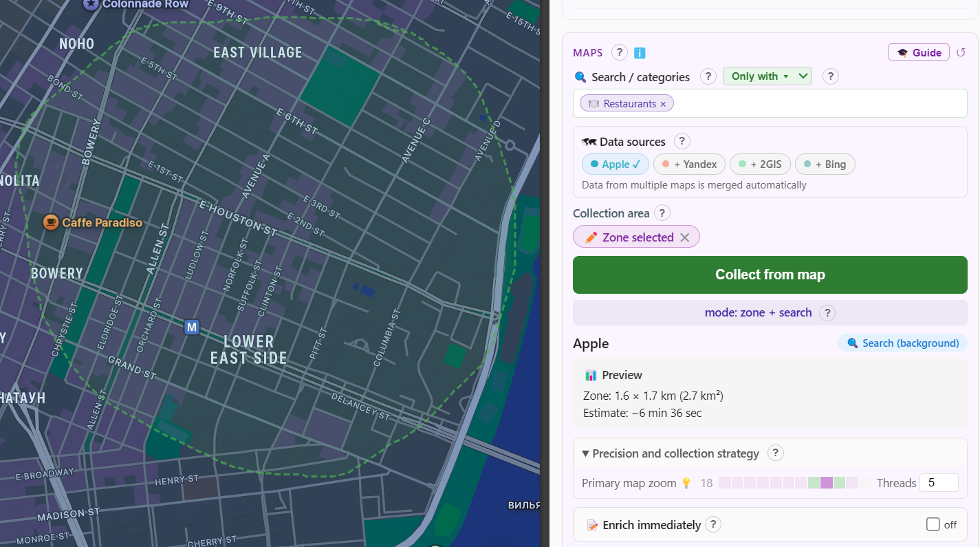Click the Search (background) button
Image resolution: width=980 pixels, height=547 pixels.
(902, 343)
